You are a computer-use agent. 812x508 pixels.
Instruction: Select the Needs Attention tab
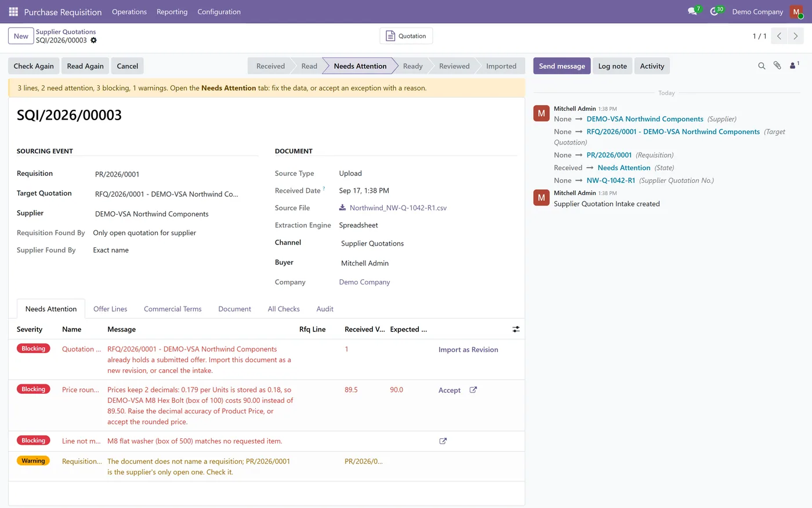(x=51, y=309)
